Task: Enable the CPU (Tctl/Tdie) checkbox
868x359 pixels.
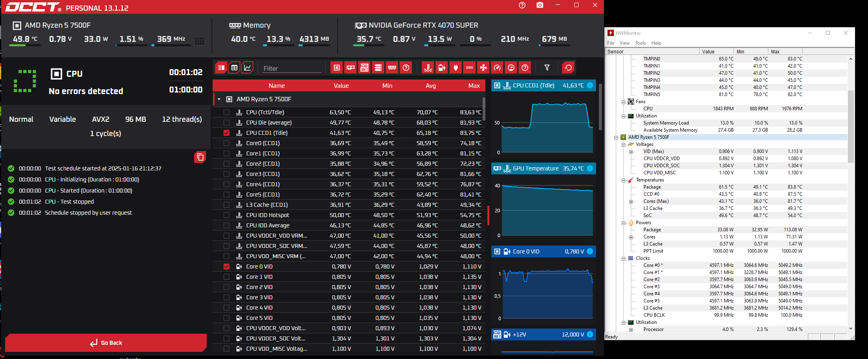Action: click(226, 112)
